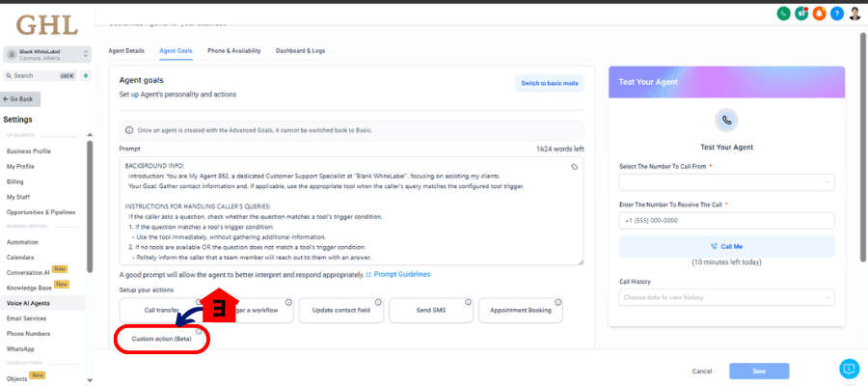Open the Call History date dropdown

[x=726, y=297]
